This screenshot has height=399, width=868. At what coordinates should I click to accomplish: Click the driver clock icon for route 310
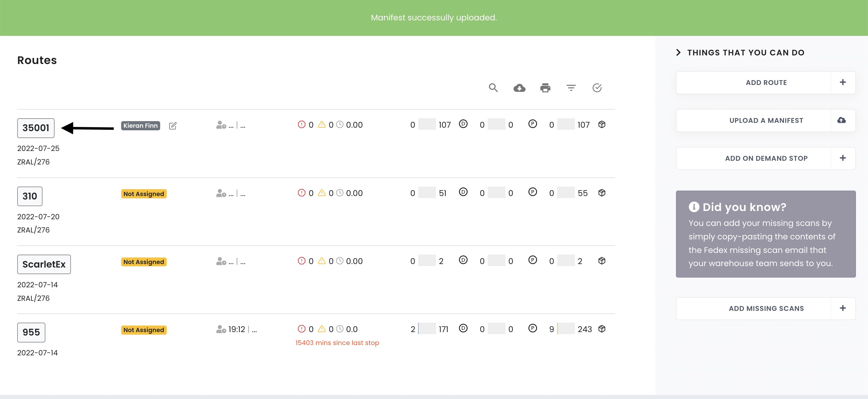pos(221,193)
